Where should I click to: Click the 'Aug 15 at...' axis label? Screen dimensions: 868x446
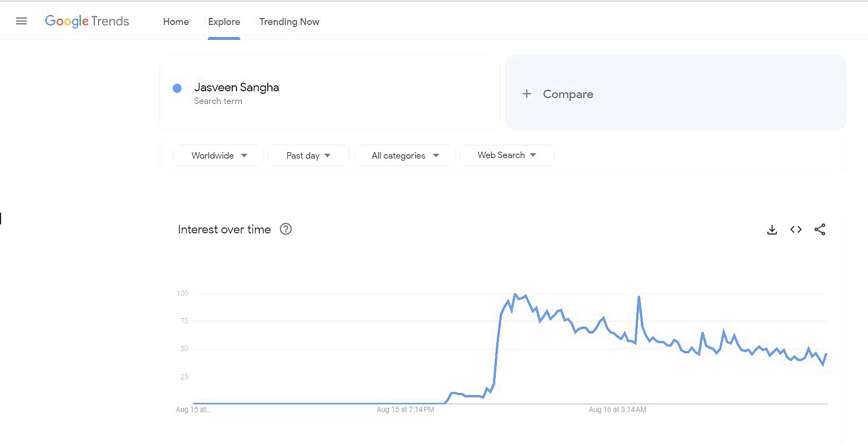pos(194,409)
